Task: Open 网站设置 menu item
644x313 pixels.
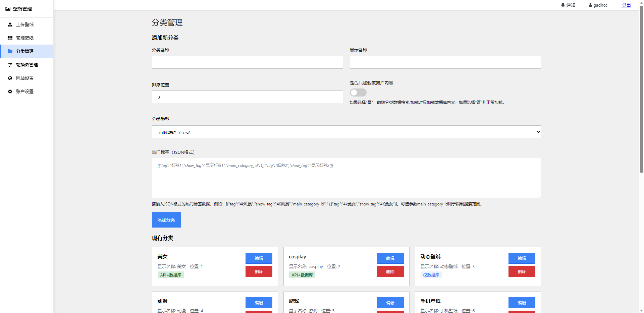Action: point(25,78)
